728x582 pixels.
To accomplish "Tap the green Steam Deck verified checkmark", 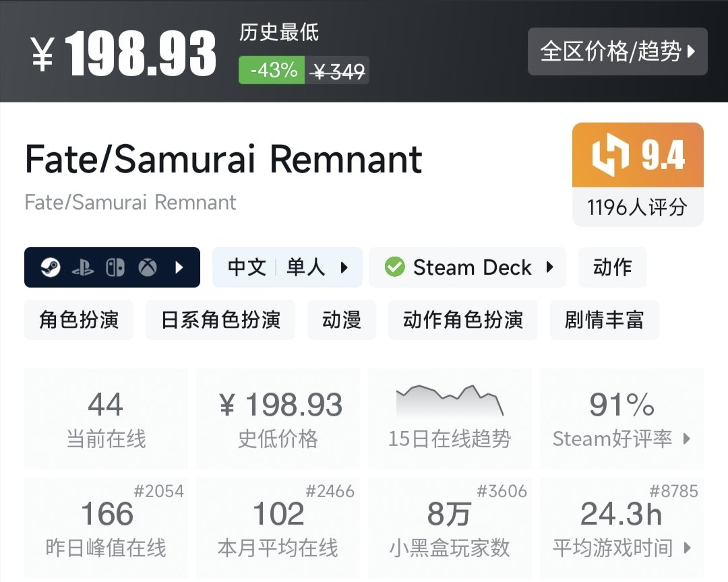I will 394,267.
